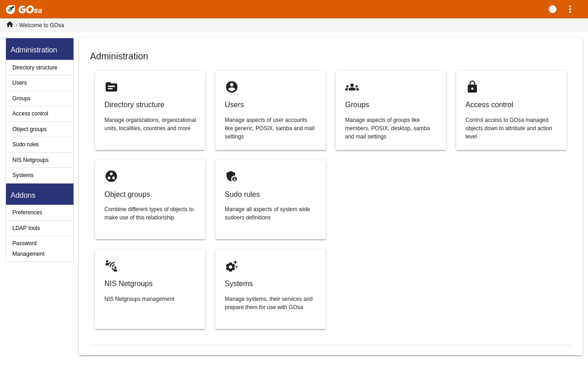Go to home via breadcrumb house icon

[10, 25]
